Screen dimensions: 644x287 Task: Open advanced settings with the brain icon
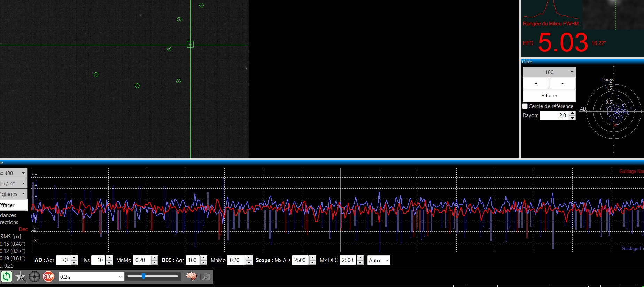[191, 277]
